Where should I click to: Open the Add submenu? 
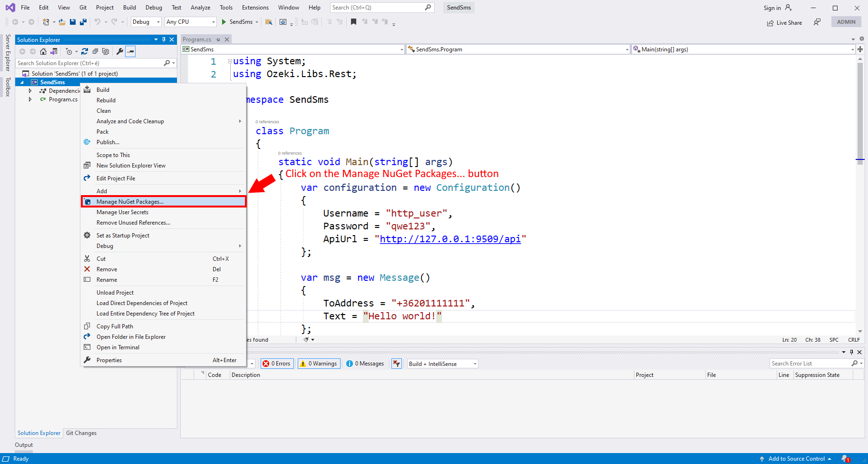[164, 191]
